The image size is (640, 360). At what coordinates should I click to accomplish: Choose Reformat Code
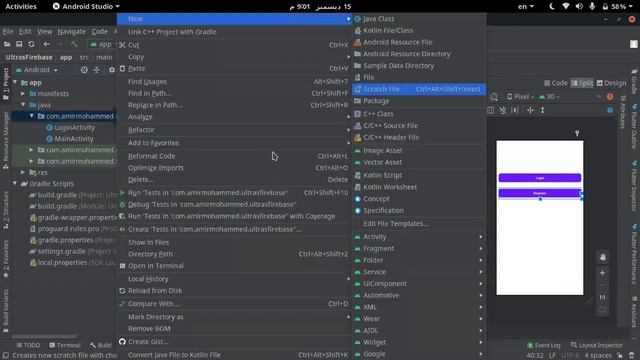(x=235, y=156)
